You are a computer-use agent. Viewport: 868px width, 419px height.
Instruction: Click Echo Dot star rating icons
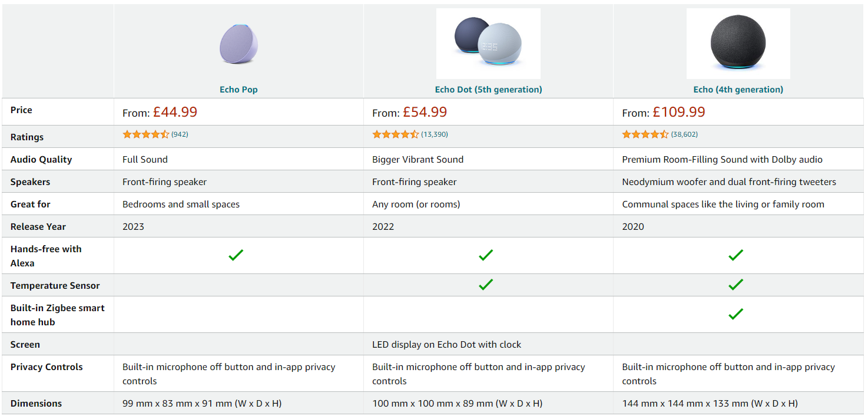[395, 134]
